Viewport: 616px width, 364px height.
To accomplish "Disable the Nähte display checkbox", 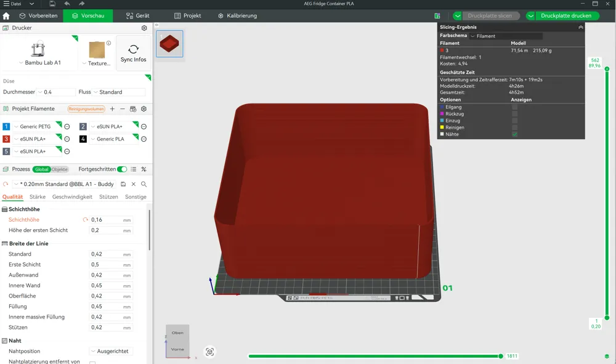I will [x=514, y=134].
